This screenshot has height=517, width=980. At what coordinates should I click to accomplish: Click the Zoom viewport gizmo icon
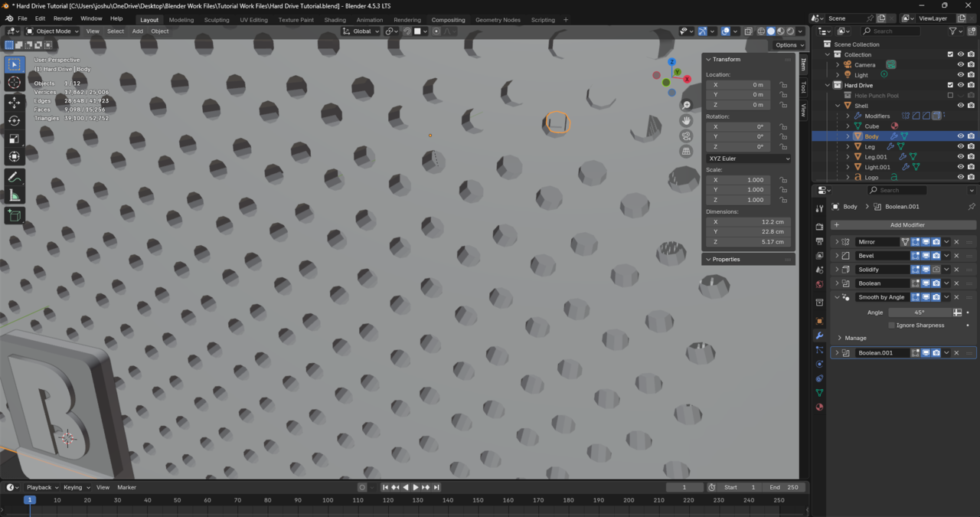click(687, 105)
